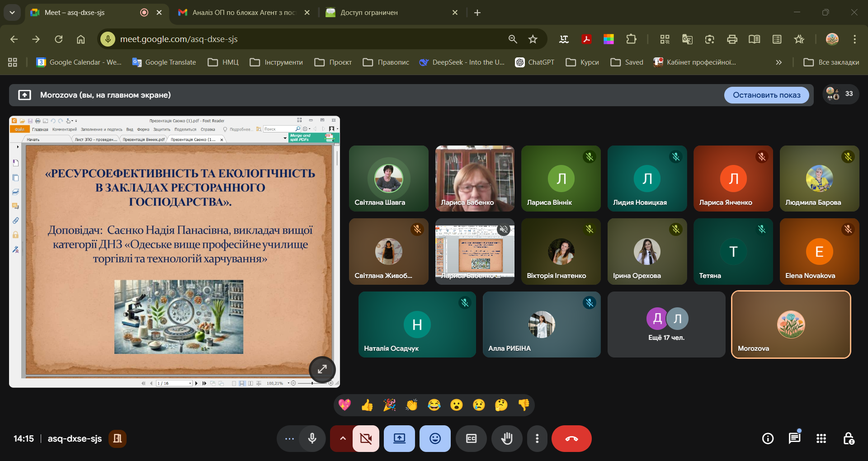The width and height of the screenshot is (868, 461).
Task: Click the Остановить показ button
Action: tap(766, 95)
